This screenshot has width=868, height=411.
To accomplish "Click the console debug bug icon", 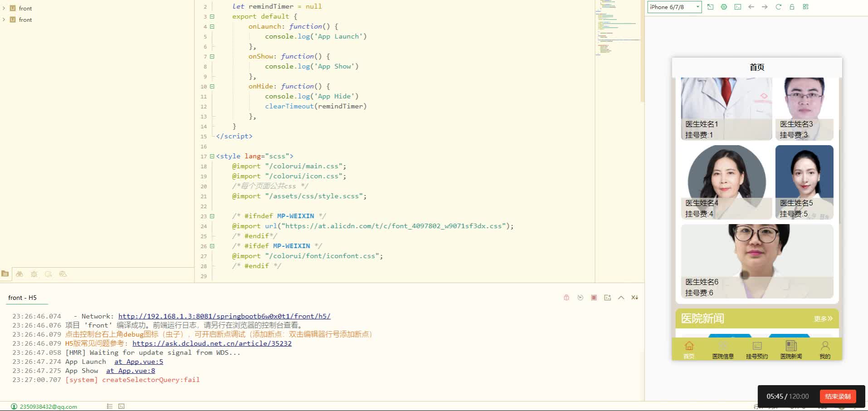I will point(566,298).
